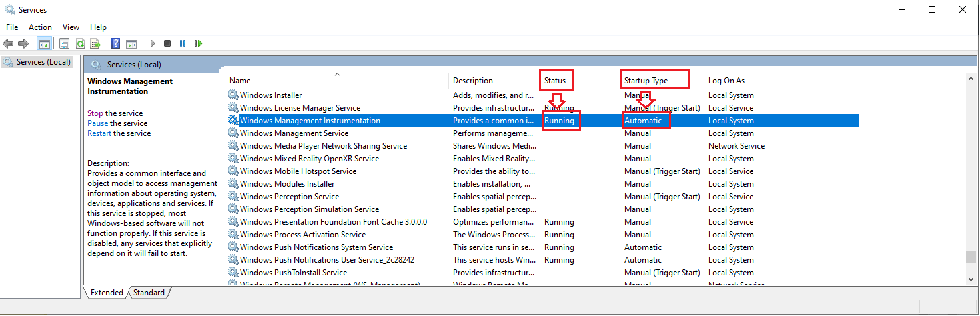The height and width of the screenshot is (316, 980).
Task: Click gear icon beside Windows Management Service
Action: [x=233, y=133]
